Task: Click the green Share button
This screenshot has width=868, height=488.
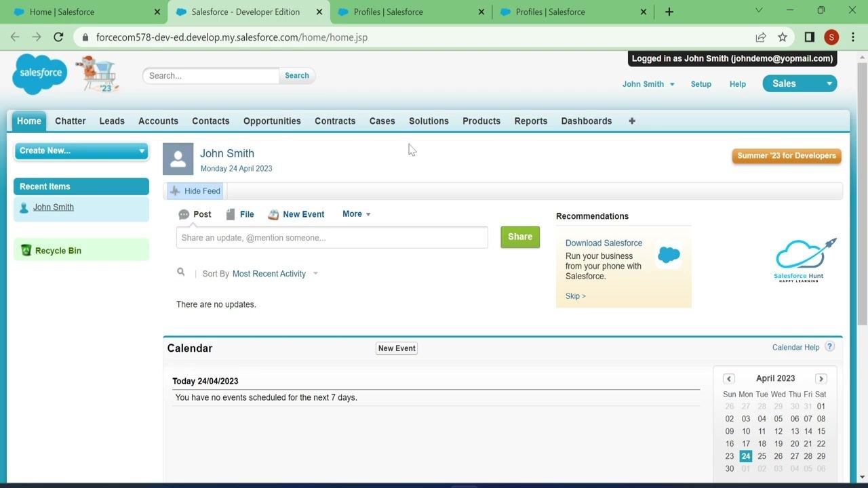Action: tap(520, 237)
